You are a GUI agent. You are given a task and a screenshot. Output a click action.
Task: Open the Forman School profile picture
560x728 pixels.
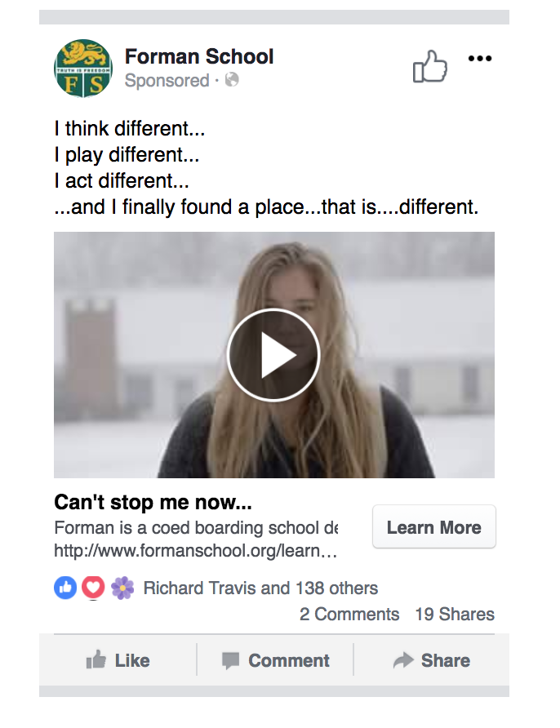click(x=85, y=69)
